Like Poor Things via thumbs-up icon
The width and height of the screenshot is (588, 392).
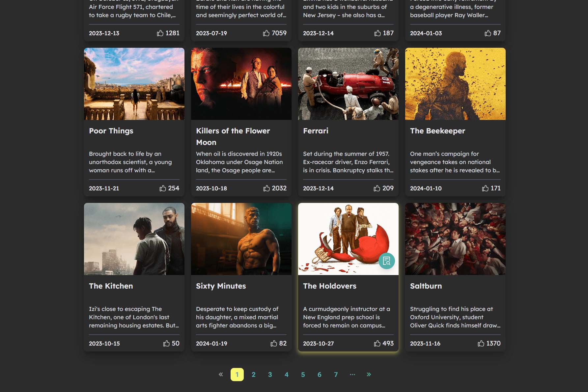[x=163, y=188]
